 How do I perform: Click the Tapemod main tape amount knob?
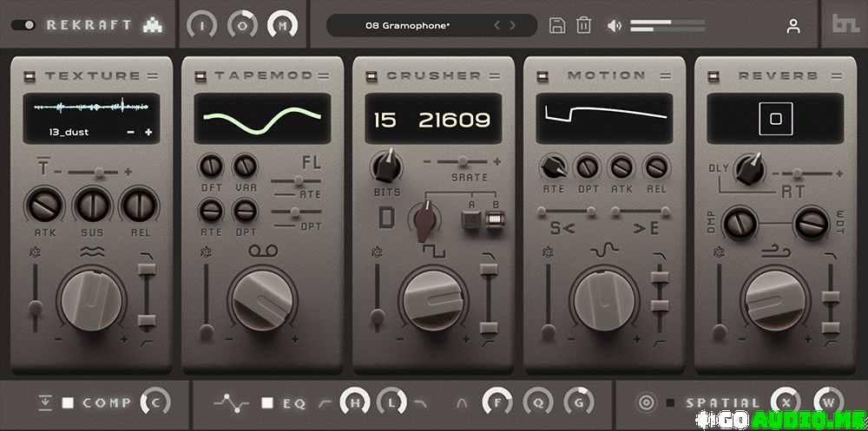point(263,300)
